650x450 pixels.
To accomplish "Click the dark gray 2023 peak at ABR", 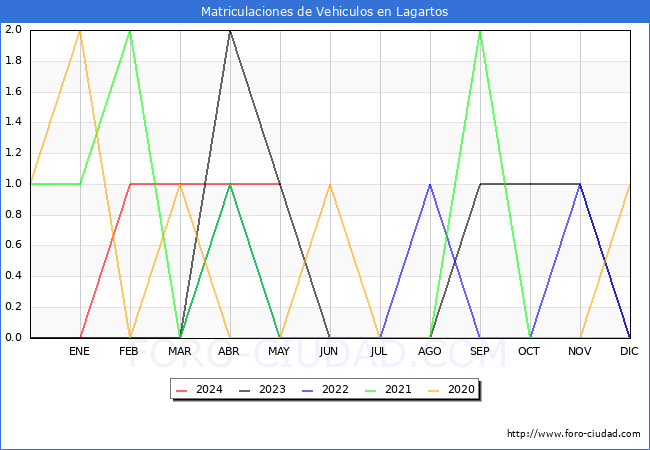I will [230, 31].
